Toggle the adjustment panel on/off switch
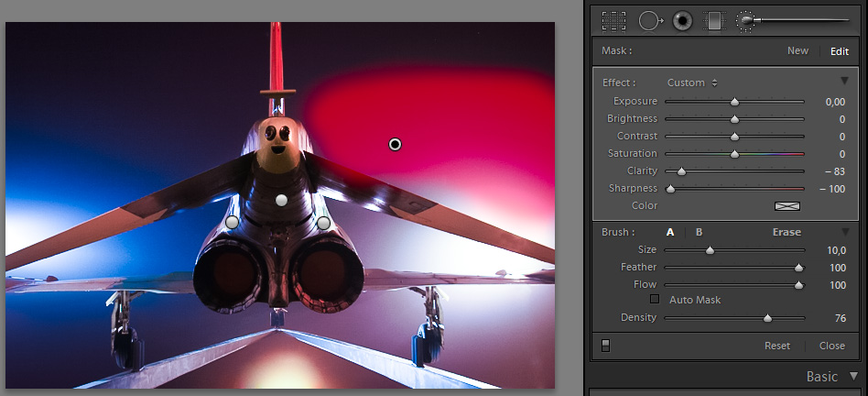 click(605, 346)
